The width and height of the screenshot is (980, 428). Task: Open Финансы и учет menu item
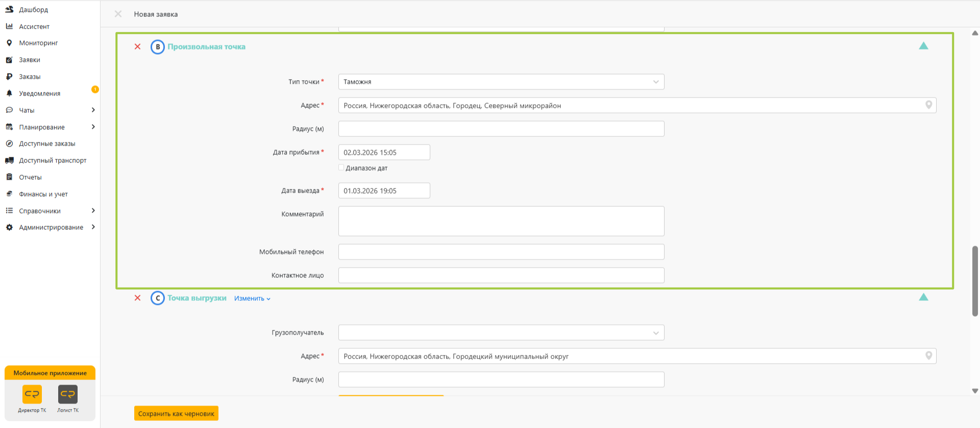(x=43, y=194)
